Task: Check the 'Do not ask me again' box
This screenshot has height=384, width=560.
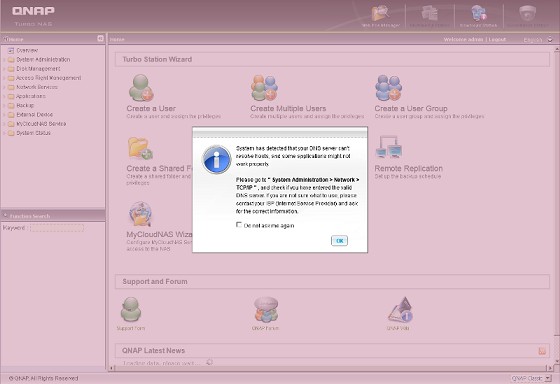Action: pos(239,225)
